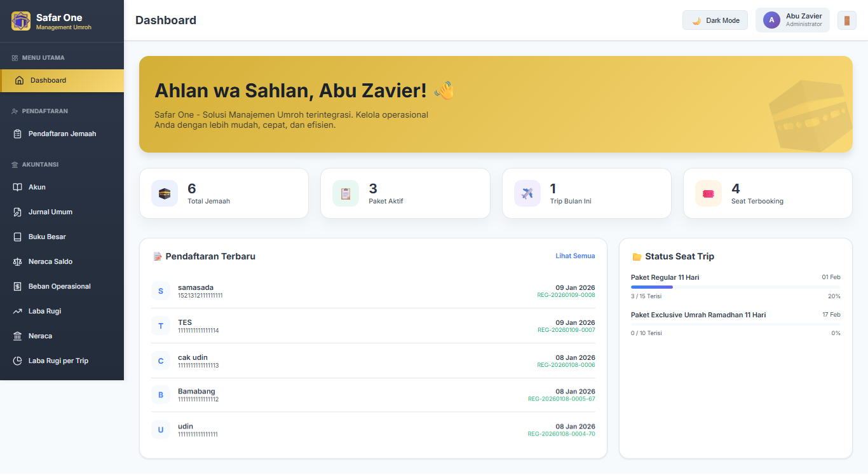Image resolution: width=868 pixels, height=475 pixels.
Task: Open the Dashboard menu item
Action: point(62,81)
